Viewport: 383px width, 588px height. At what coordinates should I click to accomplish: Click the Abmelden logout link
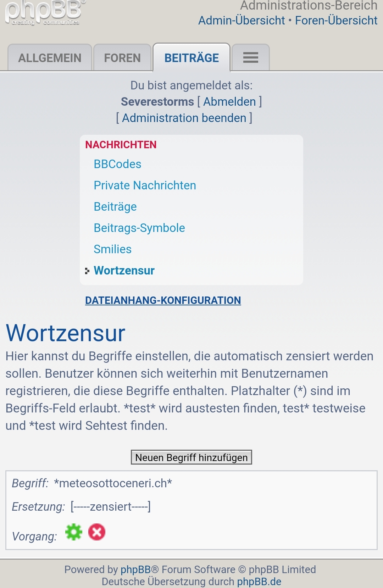tap(229, 102)
